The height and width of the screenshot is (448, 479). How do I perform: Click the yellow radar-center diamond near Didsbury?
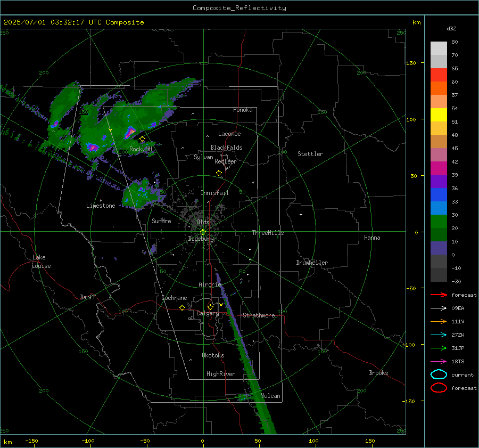[203, 232]
